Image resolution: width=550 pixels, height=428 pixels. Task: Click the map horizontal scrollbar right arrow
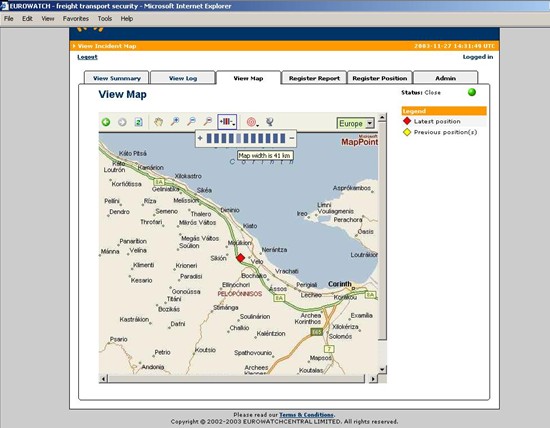[x=373, y=379]
